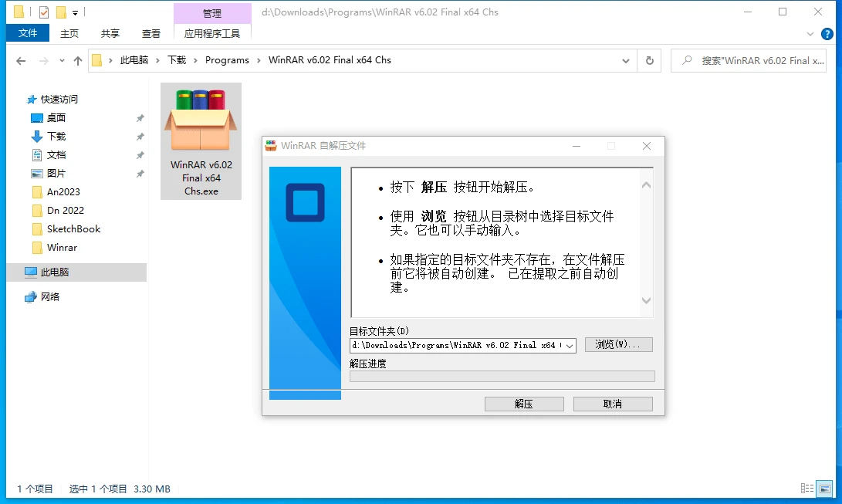The width and height of the screenshot is (842, 504).
Task: Open 文档 in the navigation pane
Action: [56, 155]
